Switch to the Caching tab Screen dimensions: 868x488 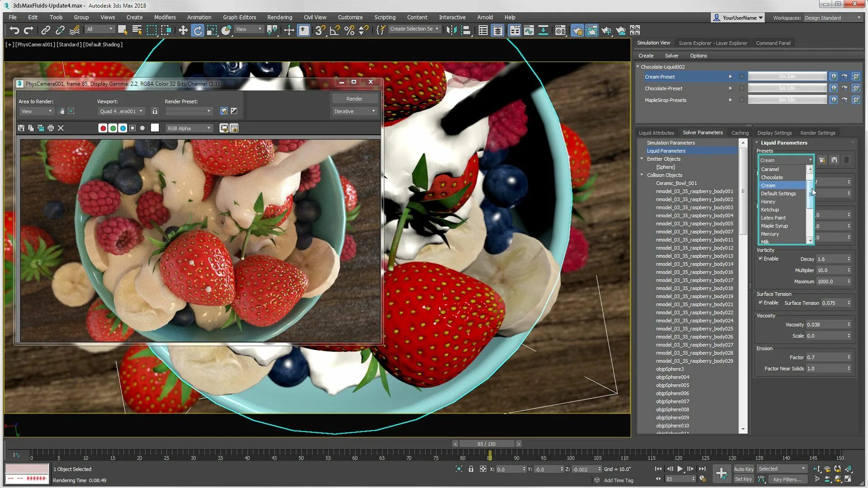pos(740,133)
